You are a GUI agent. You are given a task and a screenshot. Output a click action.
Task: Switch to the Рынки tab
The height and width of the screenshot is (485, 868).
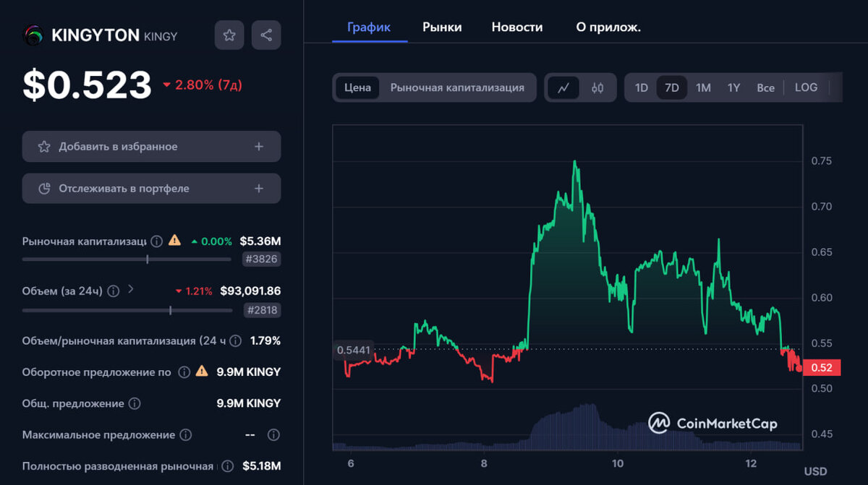click(x=442, y=27)
